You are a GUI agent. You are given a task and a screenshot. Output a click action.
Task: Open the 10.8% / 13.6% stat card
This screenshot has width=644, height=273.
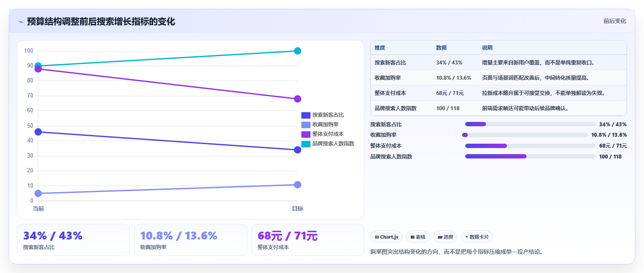191,240
